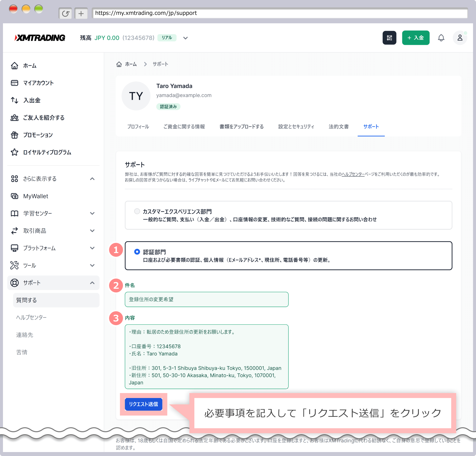Open MyWallet from the sidebar

pos(35,196)
